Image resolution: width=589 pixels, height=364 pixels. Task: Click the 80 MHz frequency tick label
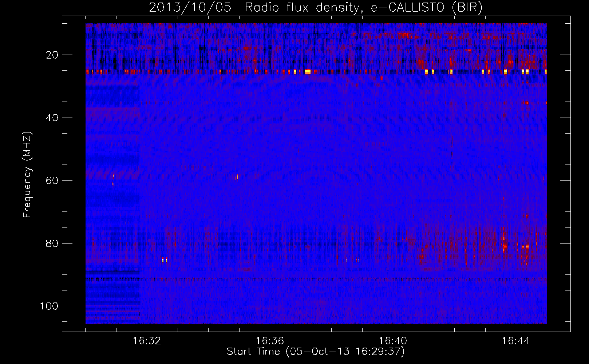pyautogui.click(x=52, y=244)
